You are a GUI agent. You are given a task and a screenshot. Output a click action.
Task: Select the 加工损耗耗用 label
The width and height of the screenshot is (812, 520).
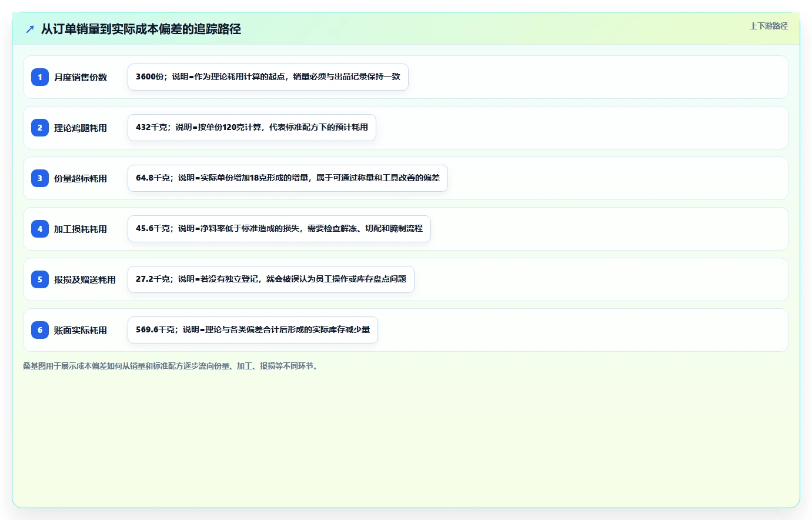(81, 229)
